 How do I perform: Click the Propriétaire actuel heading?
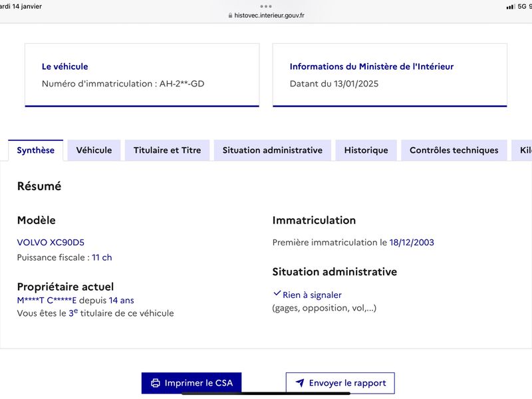click(x=65, y=287)
